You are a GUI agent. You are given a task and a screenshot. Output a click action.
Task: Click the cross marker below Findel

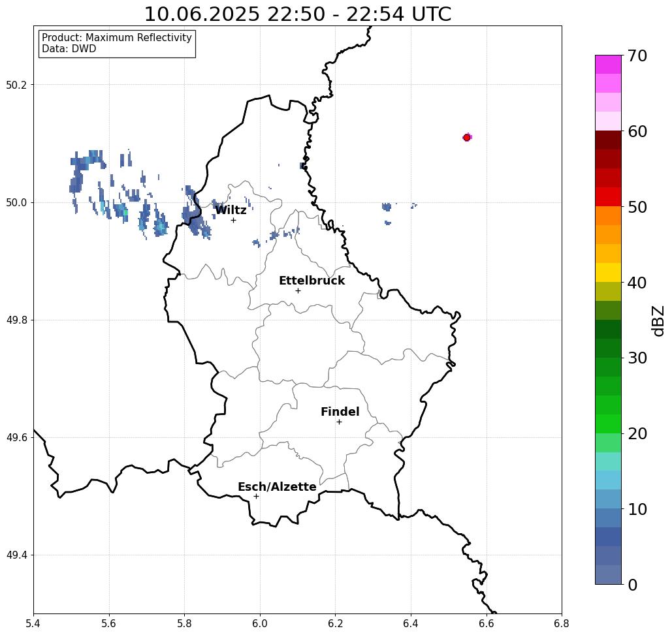pos(339,422)
